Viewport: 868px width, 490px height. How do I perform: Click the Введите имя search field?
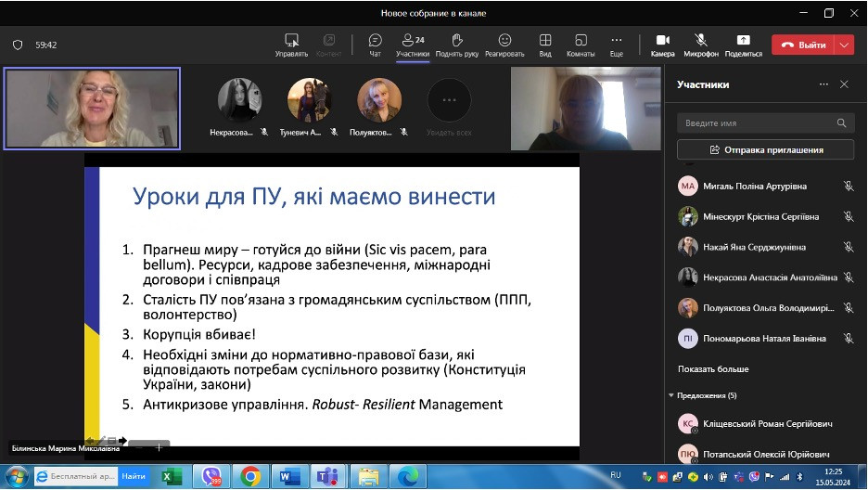pos(757,122)
